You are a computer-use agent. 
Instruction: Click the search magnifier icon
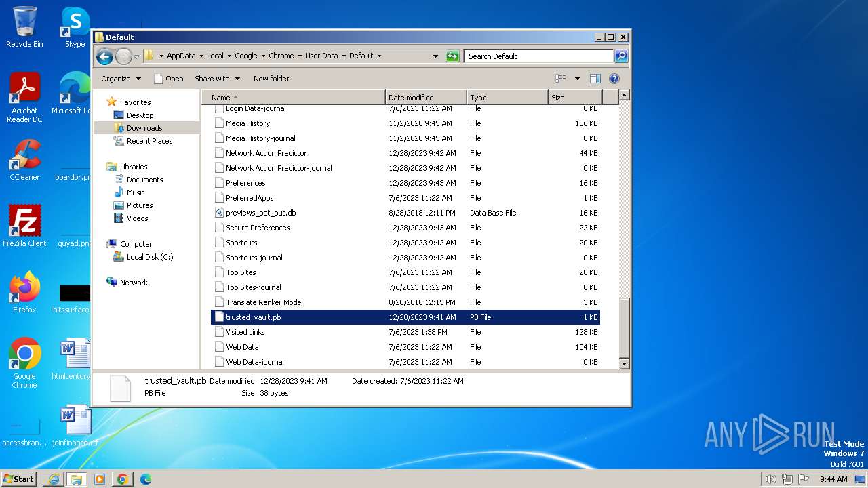(x=620, y=56)
